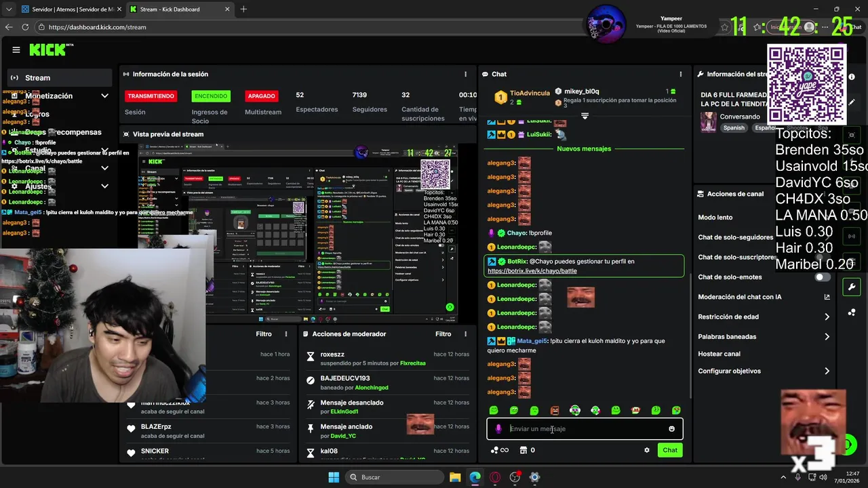Click the TRANSMITIENDO status badge
Viewport: 868px width, 488px height.
point(151,96)
